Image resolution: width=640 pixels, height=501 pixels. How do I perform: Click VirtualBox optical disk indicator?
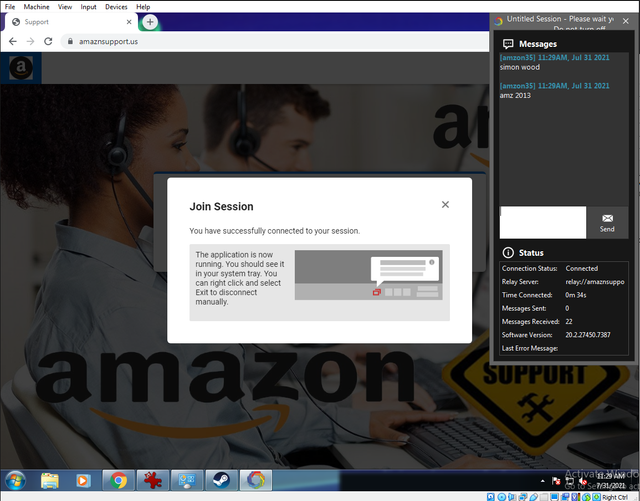[x=502, y=497]
